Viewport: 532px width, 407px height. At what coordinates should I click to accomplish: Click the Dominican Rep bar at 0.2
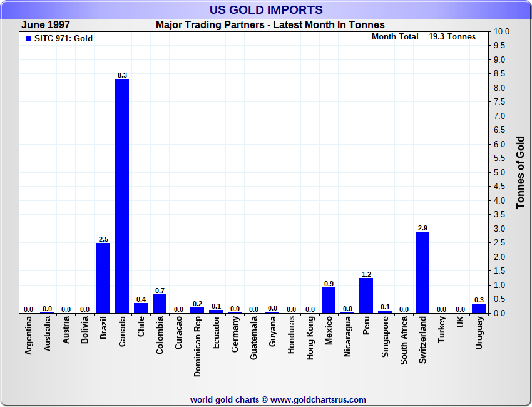[197, 310]
